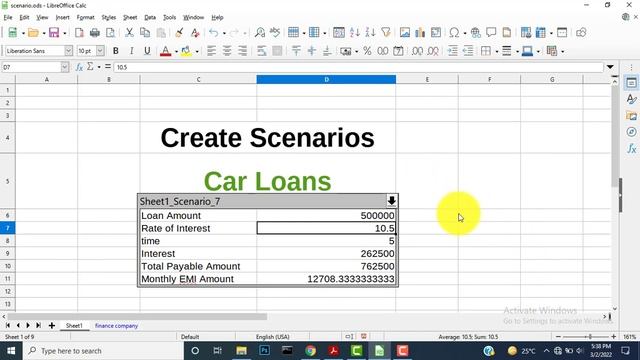640x360 pixels.
Task: Click the Clear Direct Formatting icon
Action: 195,33
